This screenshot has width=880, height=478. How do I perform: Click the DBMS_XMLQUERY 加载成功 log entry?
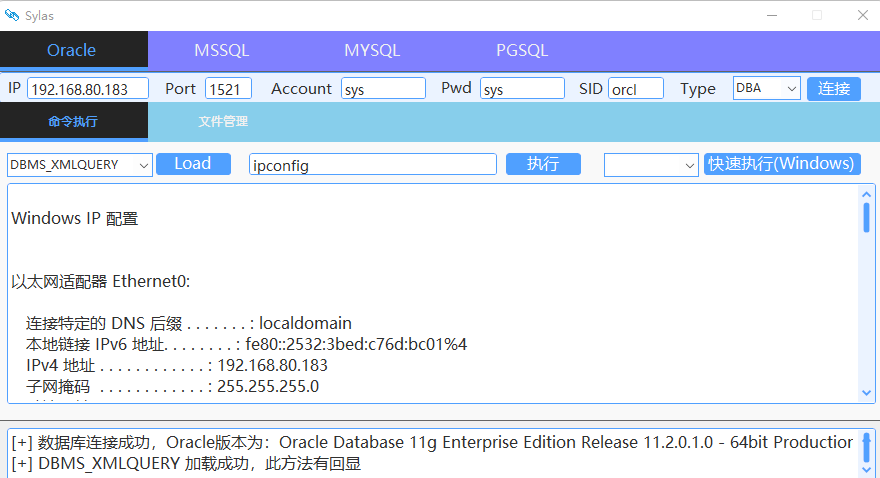[x=186, y=463]
